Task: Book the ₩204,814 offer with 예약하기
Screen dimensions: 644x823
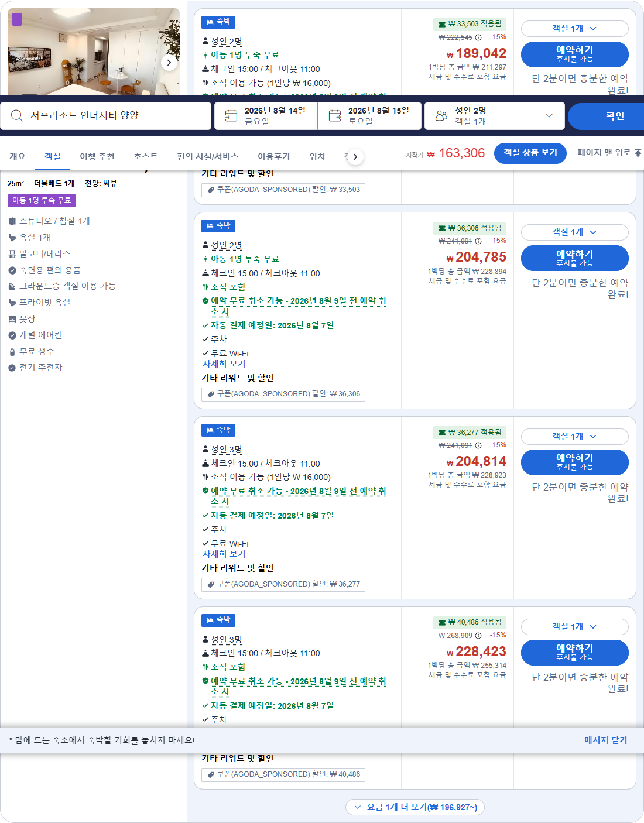Action: (x=574, y=462)
